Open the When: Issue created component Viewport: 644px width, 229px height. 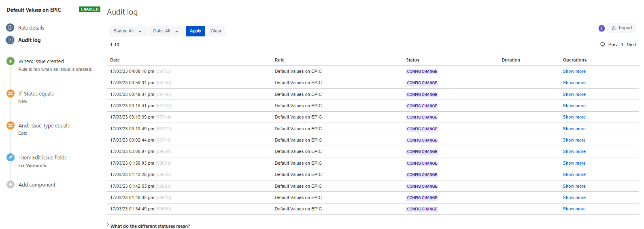coord(41,61)
